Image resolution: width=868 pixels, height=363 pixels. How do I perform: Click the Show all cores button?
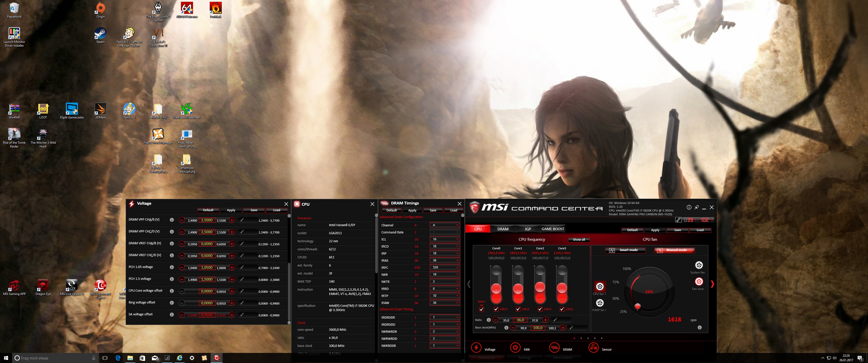(579, 240)
